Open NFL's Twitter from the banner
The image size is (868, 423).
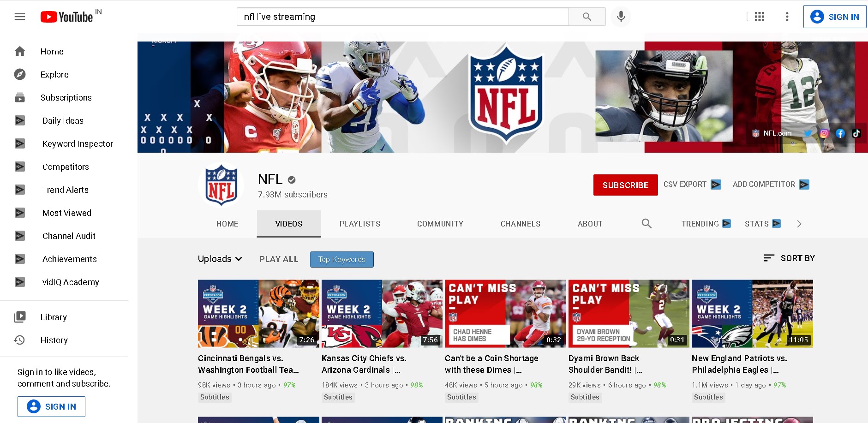[x=808, y=133]
